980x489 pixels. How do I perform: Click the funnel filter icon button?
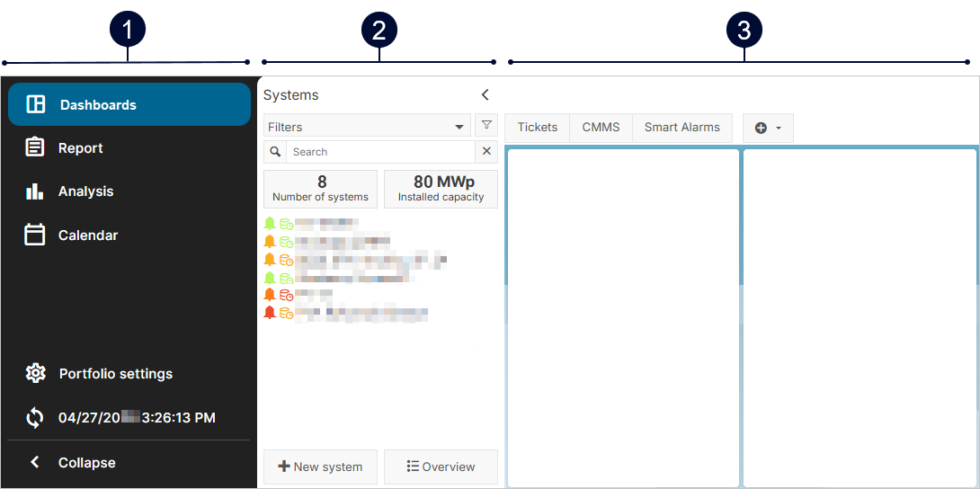(486, 125)
